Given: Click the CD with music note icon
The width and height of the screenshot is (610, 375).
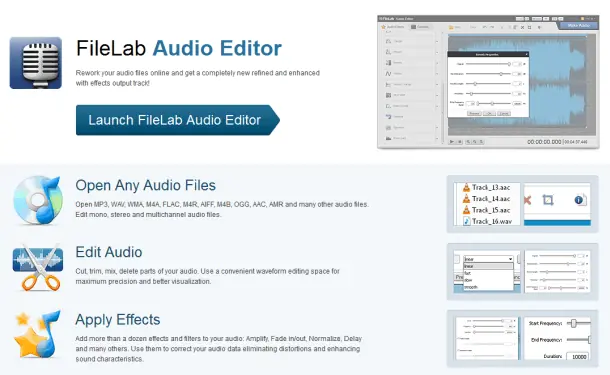Looking at the screenshot, I should click(x=37, y=200).
